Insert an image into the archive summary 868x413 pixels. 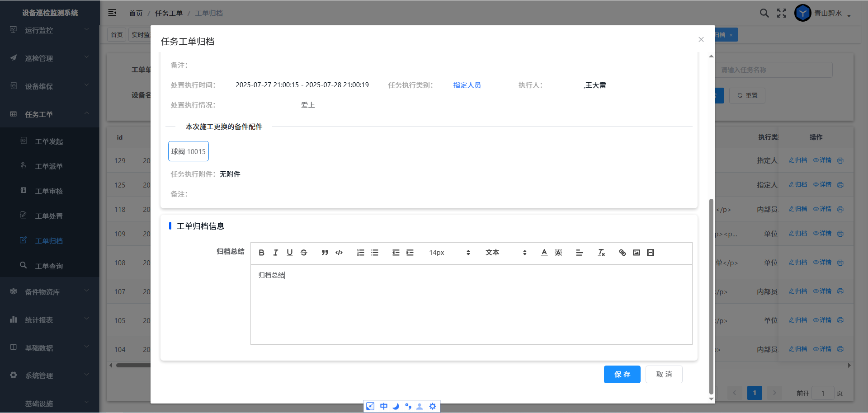coord(637,253)
